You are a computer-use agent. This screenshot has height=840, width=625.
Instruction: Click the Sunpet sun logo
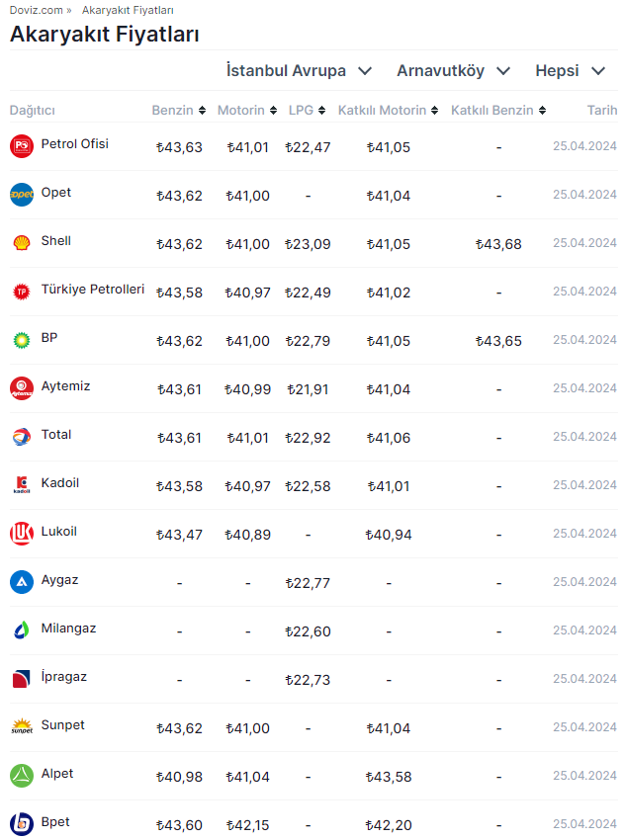pos(22,727)
